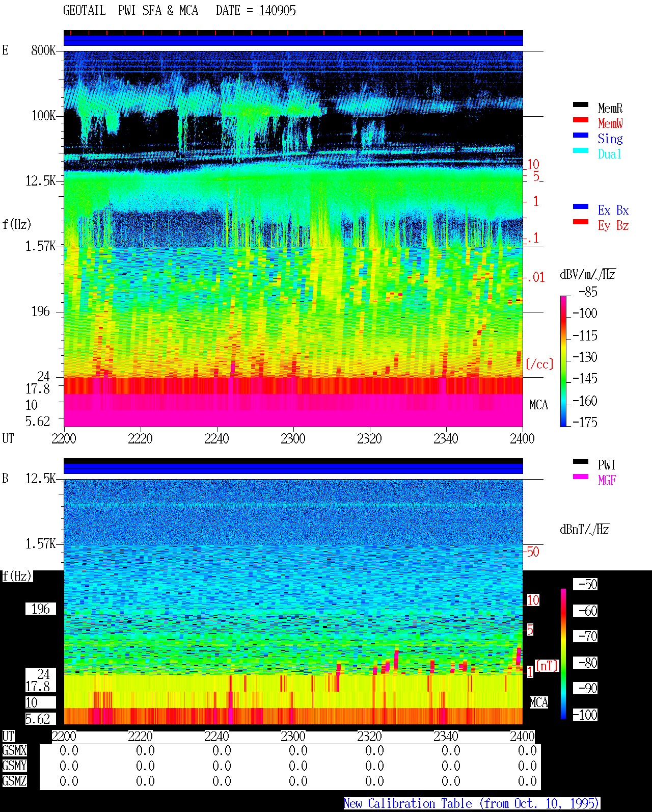
Task: Click the dBV/m electric field color bar
Action: pyautogui.click(x=563, y=361)
